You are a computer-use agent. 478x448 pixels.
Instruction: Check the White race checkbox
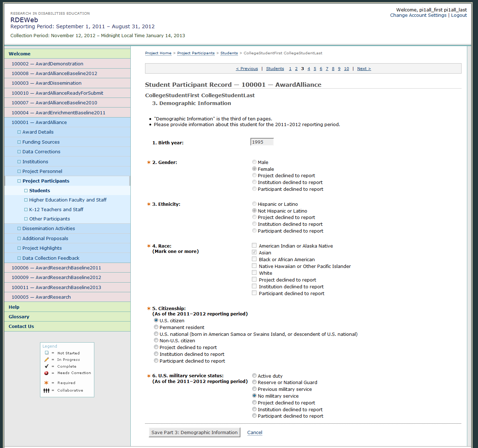pos(254,273)
